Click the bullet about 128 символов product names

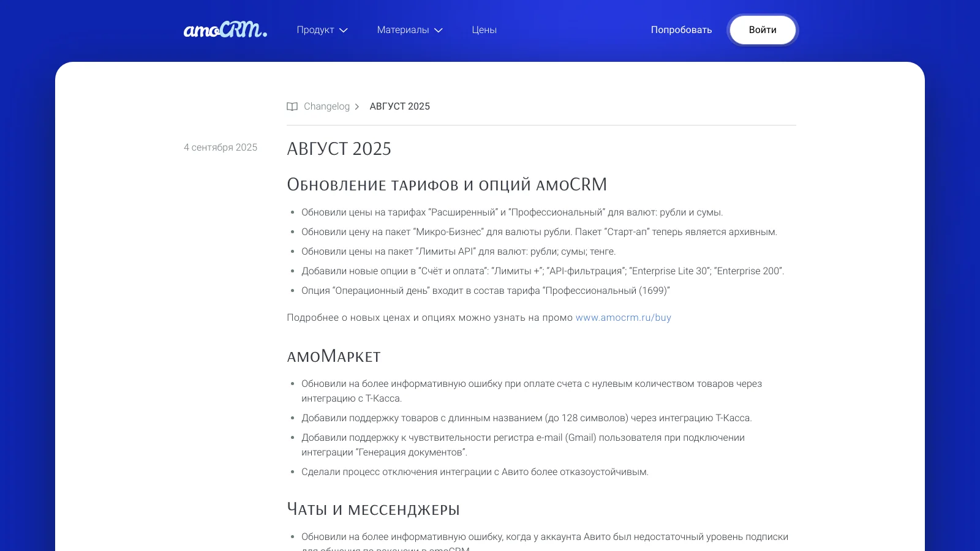click(x=527, y=418)
